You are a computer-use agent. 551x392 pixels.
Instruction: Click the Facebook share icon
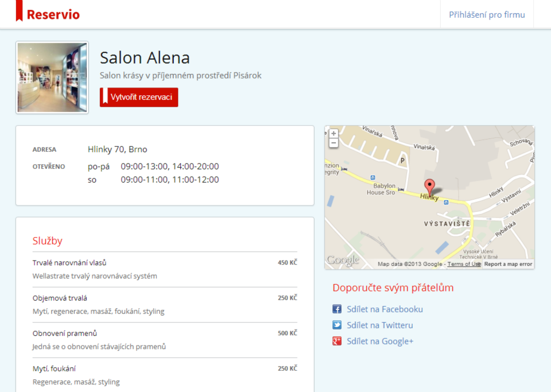[x=337, y=309]
